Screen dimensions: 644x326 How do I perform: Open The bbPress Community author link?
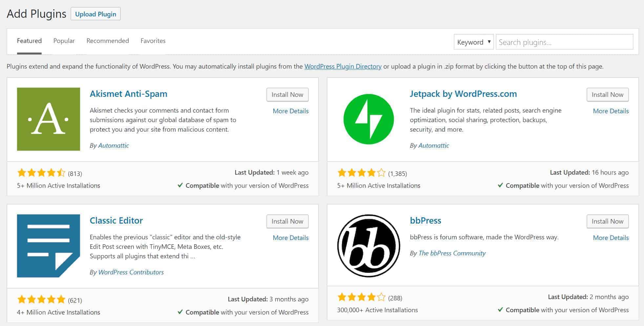[452, 253]
